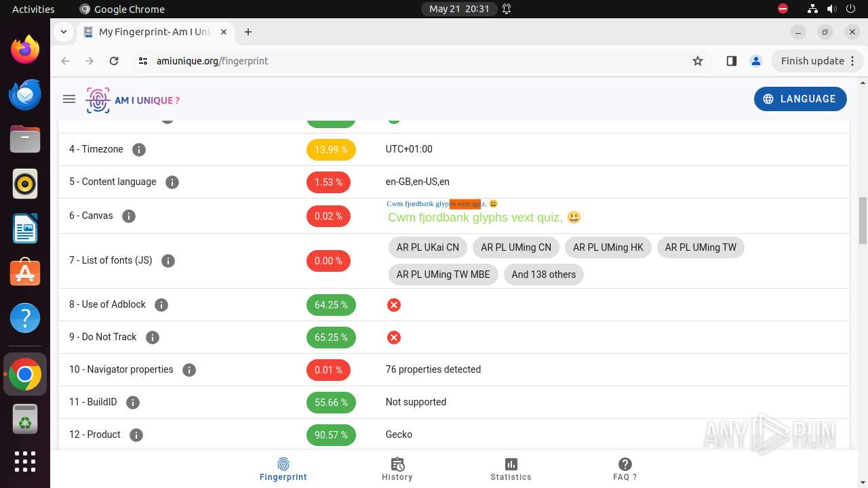Click the AR PL UMing TW font chip
The image size is (868, 488).
point(701,247)
